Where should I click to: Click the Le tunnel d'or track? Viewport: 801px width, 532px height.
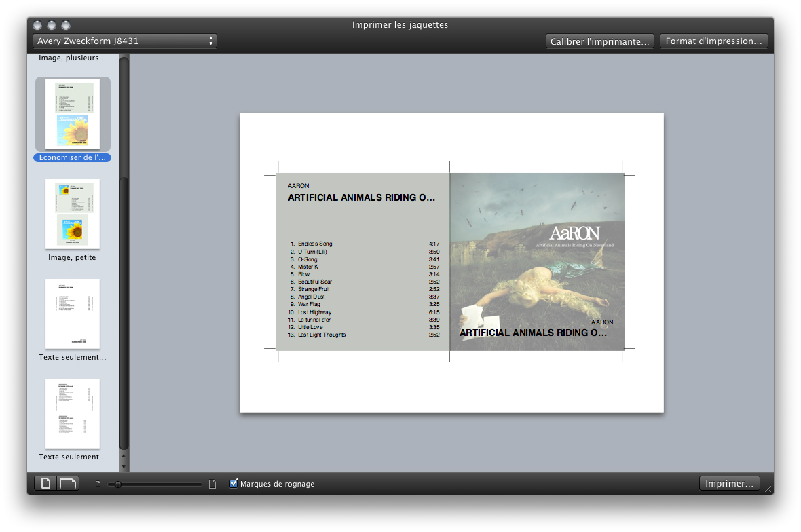tap(314, 320)
